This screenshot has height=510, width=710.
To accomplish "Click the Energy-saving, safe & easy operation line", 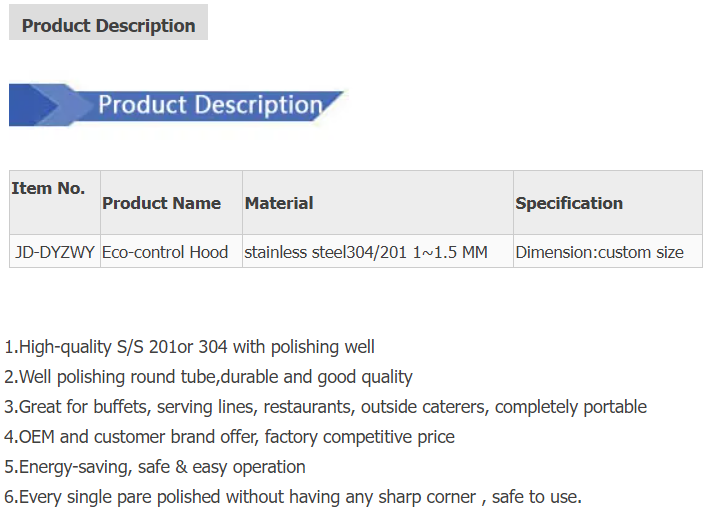I will [154, 467].
